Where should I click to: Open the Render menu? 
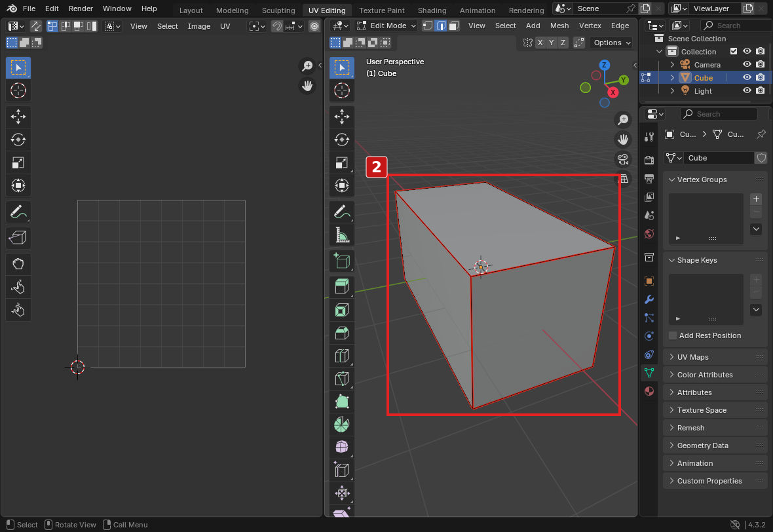(81, 9)
